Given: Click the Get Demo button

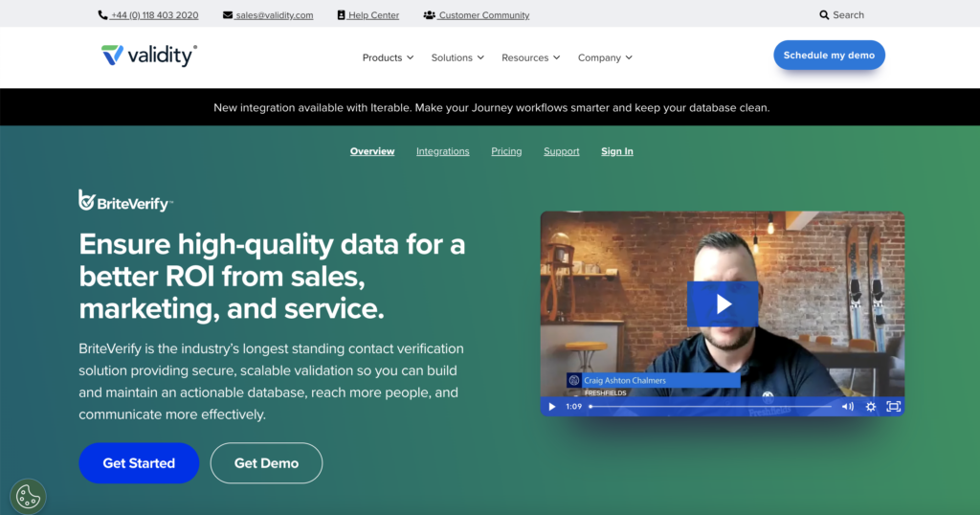Looking at the screenshot, I should coord(266,463).
